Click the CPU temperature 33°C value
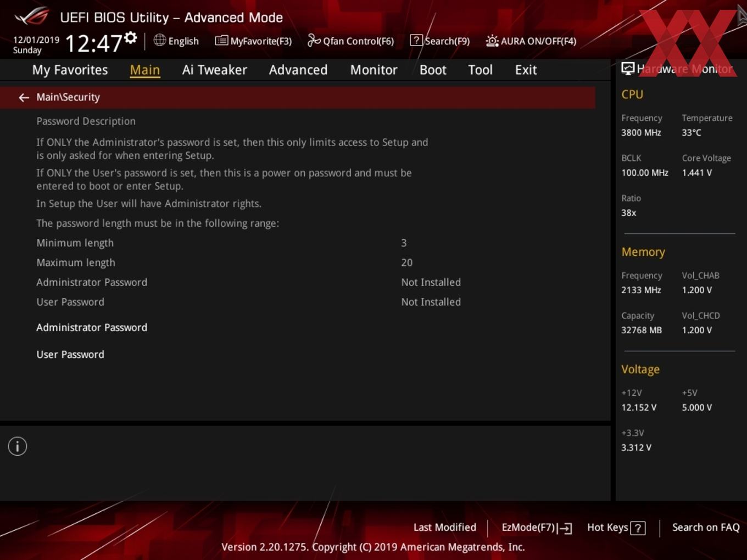This screenshot has width=747, height=560. [692, 132]
